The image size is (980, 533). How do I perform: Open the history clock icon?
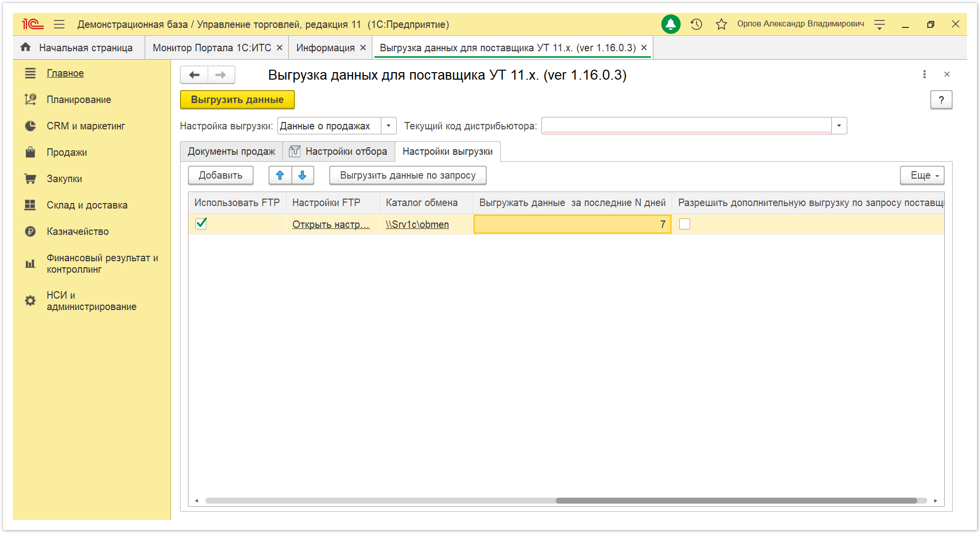pos(696,24)
